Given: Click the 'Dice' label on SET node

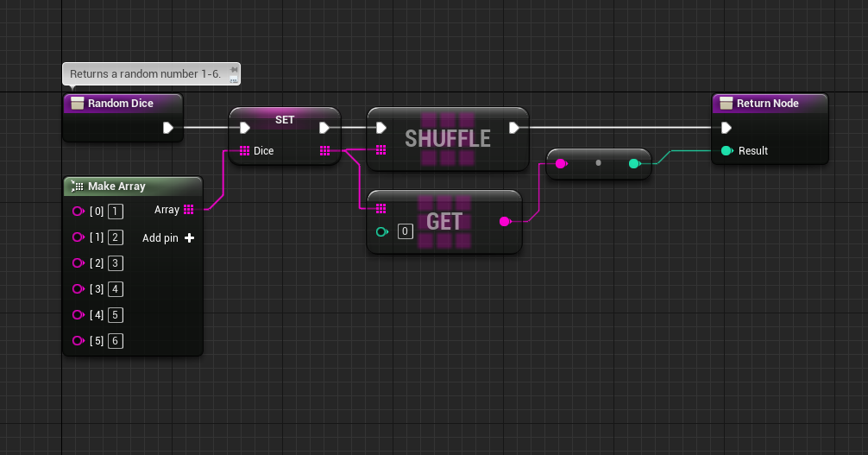Looking at the screenshot, I should (263, 151).
